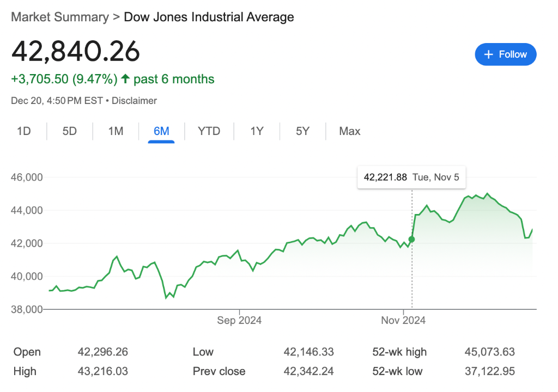Select the Max time range tab
The width and height of the screenshot is (558, 392).
click(x=349, y=131)
